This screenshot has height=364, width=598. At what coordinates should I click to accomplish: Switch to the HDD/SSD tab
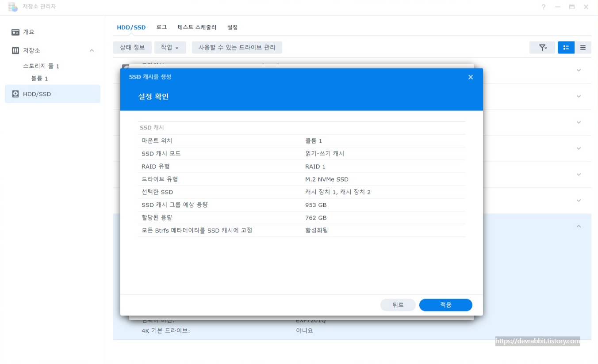click(131, 27)
